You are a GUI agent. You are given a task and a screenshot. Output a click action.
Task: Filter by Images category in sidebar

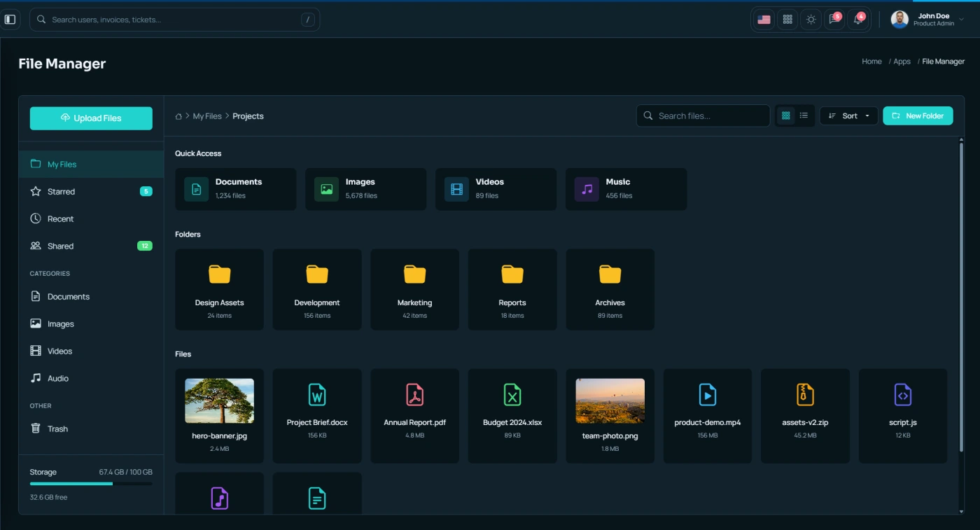tap(91, 324)
